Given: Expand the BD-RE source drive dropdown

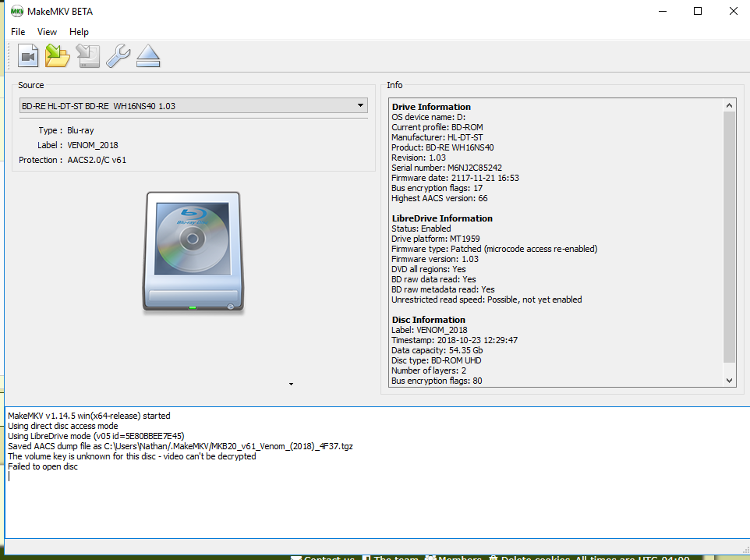Looking at the screenshot, I should tap(360, 105).
